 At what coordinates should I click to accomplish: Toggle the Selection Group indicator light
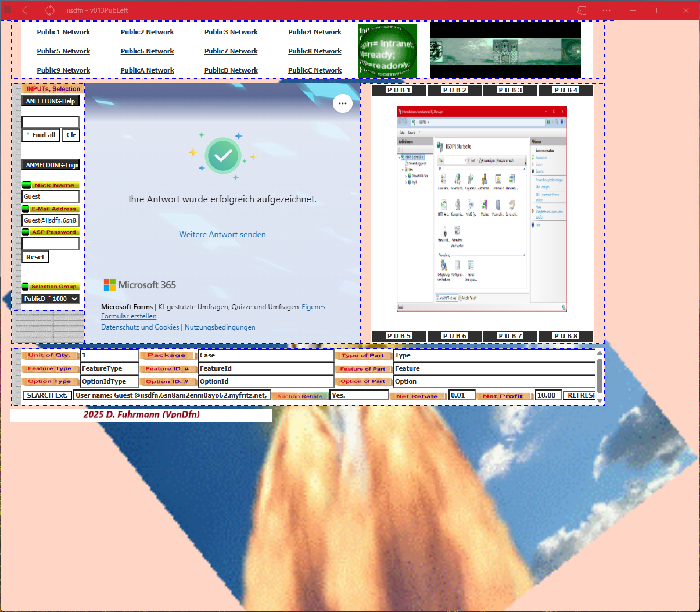click(26, 286)
